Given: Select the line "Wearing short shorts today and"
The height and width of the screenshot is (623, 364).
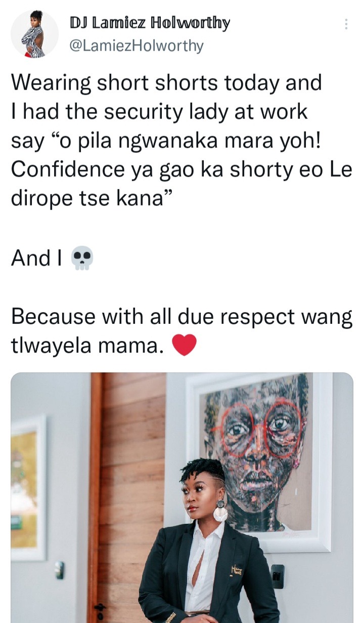Looking at the screenshot, I should (166, 83).
